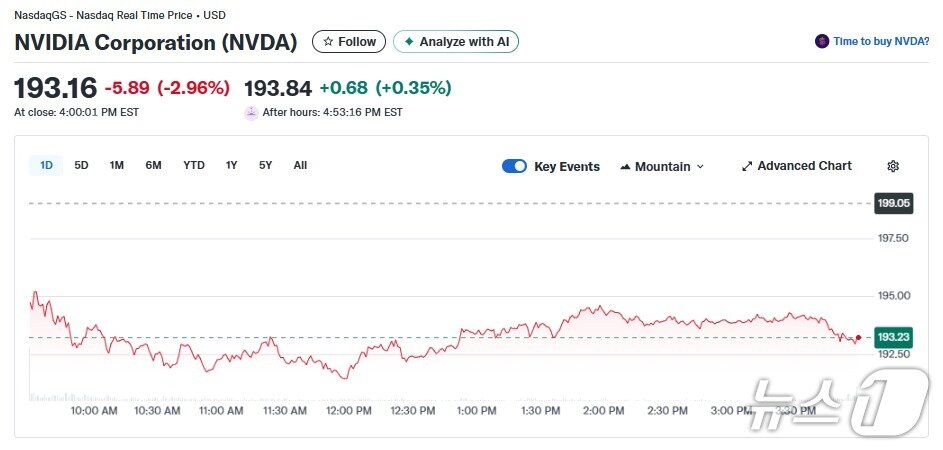
Task: Click the Follow star icon
Action: click(x=328, y=42)
